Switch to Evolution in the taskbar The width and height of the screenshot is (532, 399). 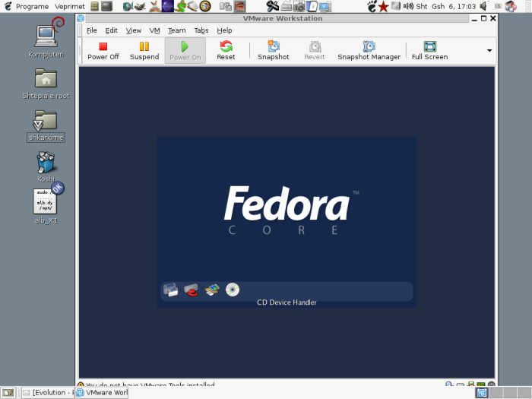coord(48,393)
